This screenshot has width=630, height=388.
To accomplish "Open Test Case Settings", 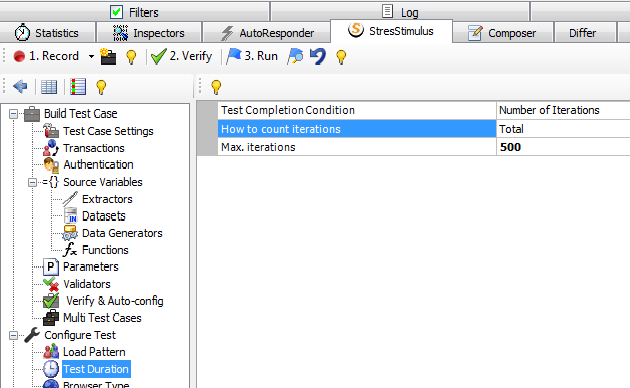I will point(108,131).
